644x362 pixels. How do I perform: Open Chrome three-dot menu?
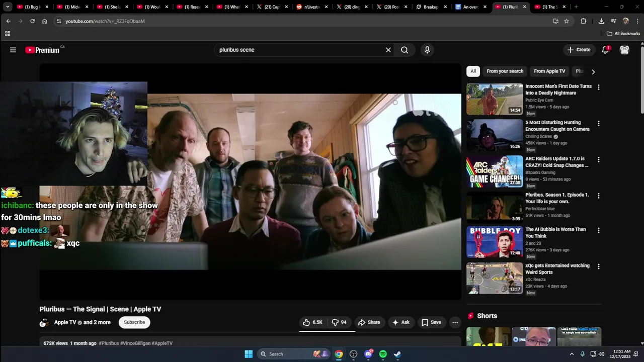(638, 21)
